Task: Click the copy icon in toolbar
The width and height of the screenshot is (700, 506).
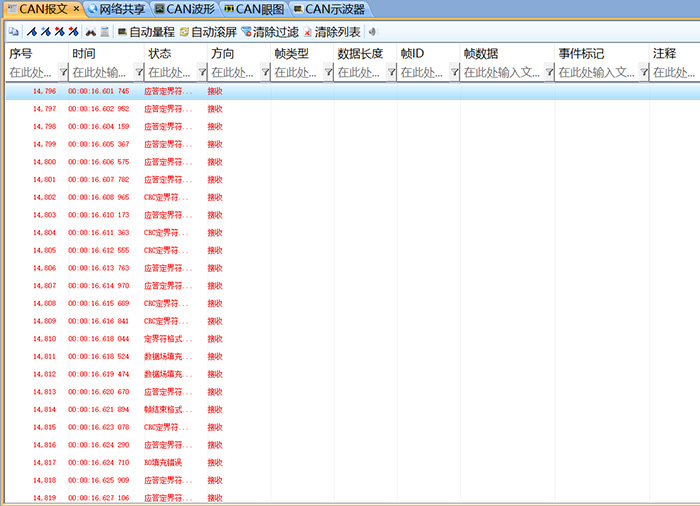Action: click(14, 32)
